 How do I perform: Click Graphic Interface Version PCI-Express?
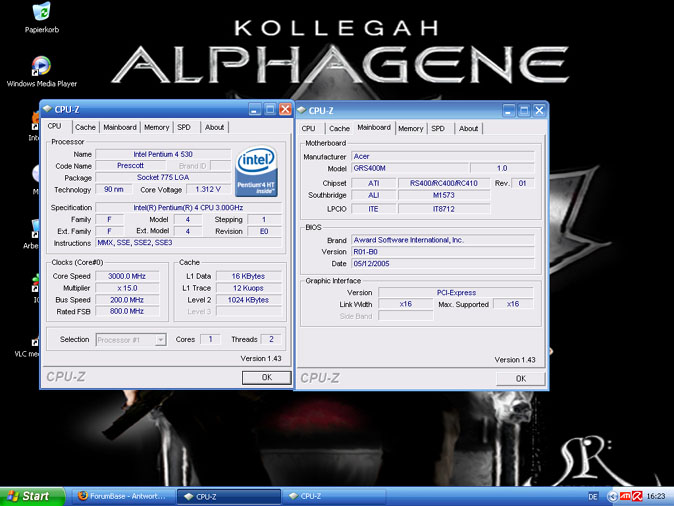(456, 293)
